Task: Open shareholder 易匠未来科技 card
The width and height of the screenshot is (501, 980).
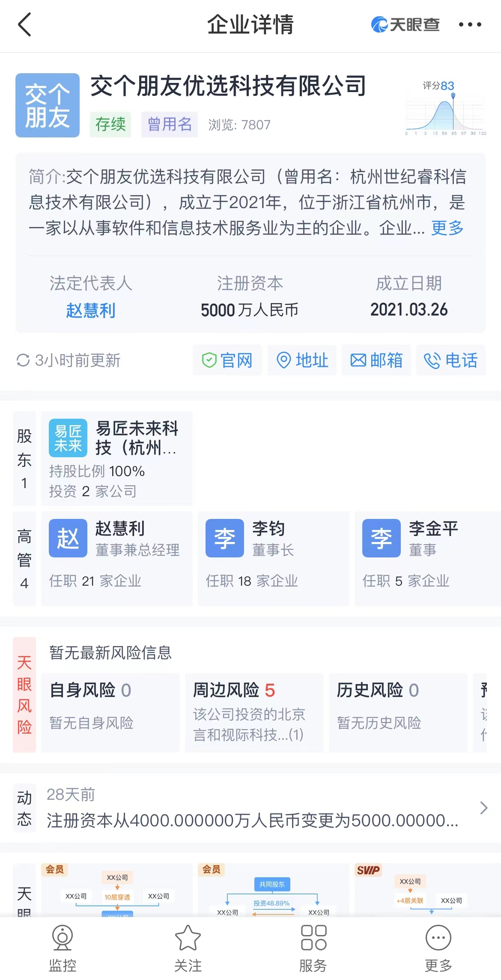Action: (117, 459)
